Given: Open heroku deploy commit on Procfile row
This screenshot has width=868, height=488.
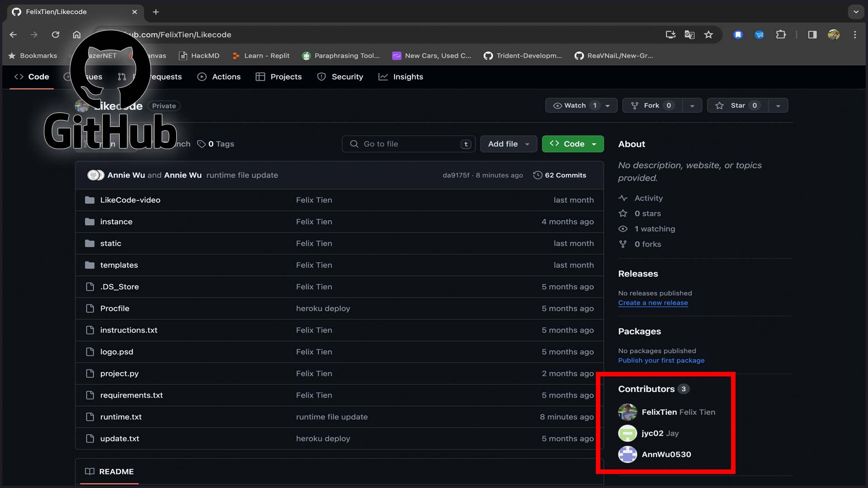Looking at the screenshot, I should click(x=323, y=309).
